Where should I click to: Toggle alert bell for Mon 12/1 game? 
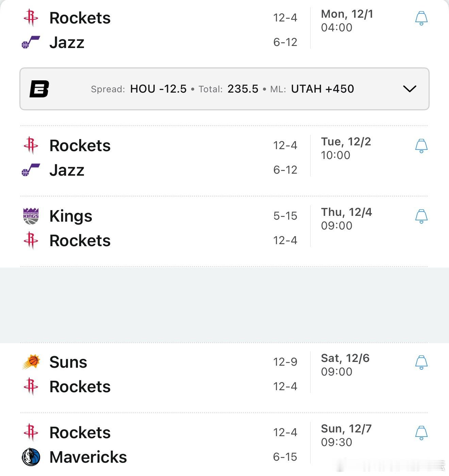pyautogui.click(x=421, y=18)
